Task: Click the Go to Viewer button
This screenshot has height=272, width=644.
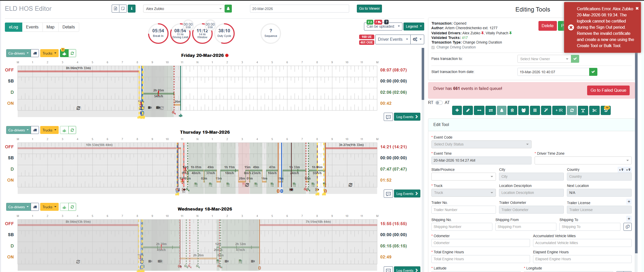Action: point(369,8)
